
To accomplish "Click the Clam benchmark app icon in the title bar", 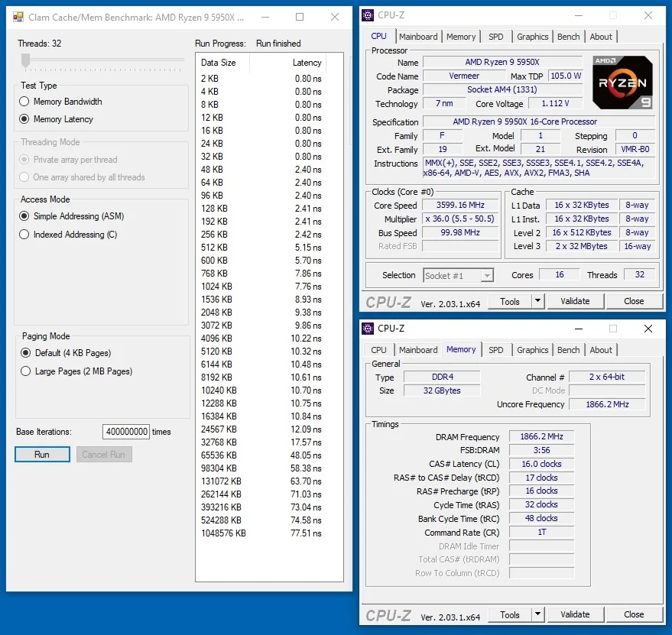I will [x=18, y=17].
